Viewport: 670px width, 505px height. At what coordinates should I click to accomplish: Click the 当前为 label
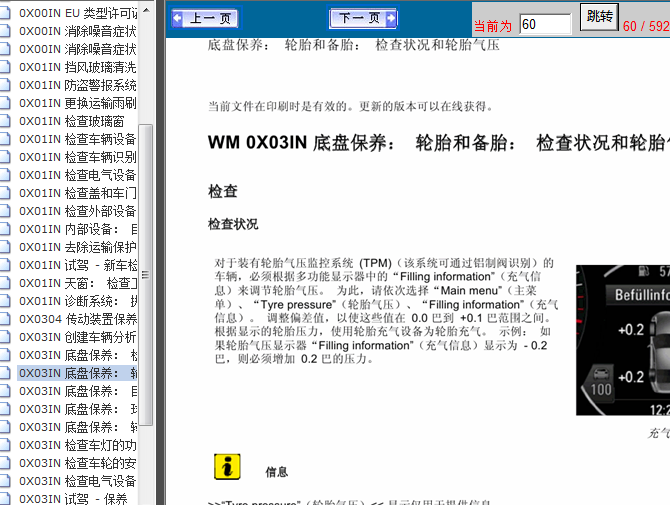click(x=493, y=26)
